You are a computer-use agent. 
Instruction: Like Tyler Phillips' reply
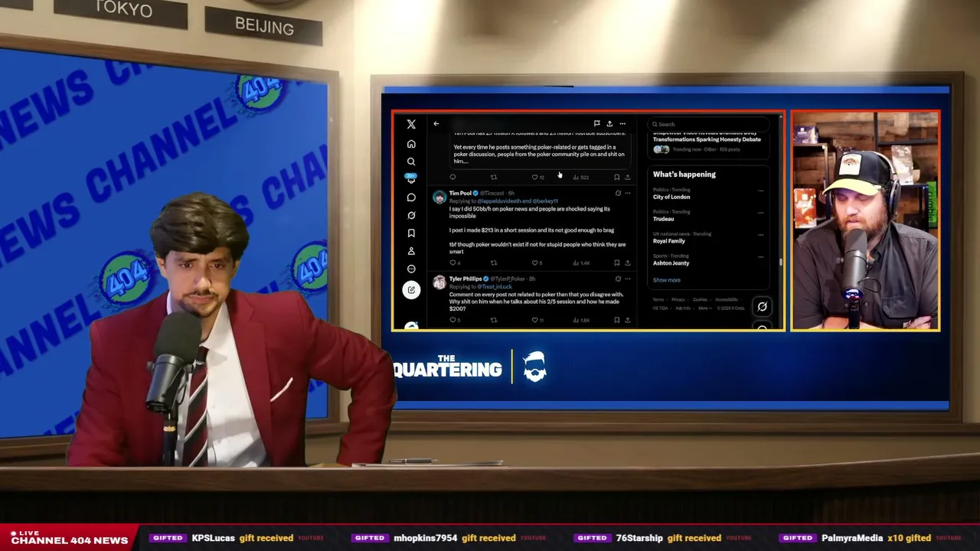coord(537,320)
